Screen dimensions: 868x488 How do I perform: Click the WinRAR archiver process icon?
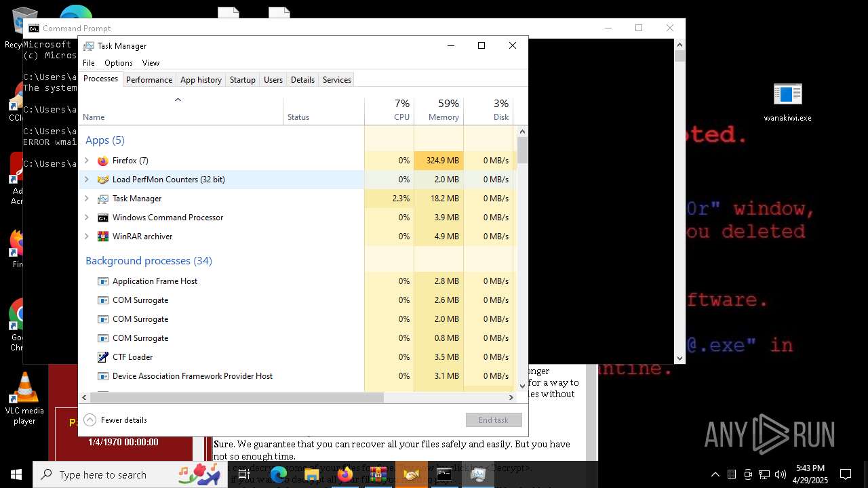coord(102,237)
